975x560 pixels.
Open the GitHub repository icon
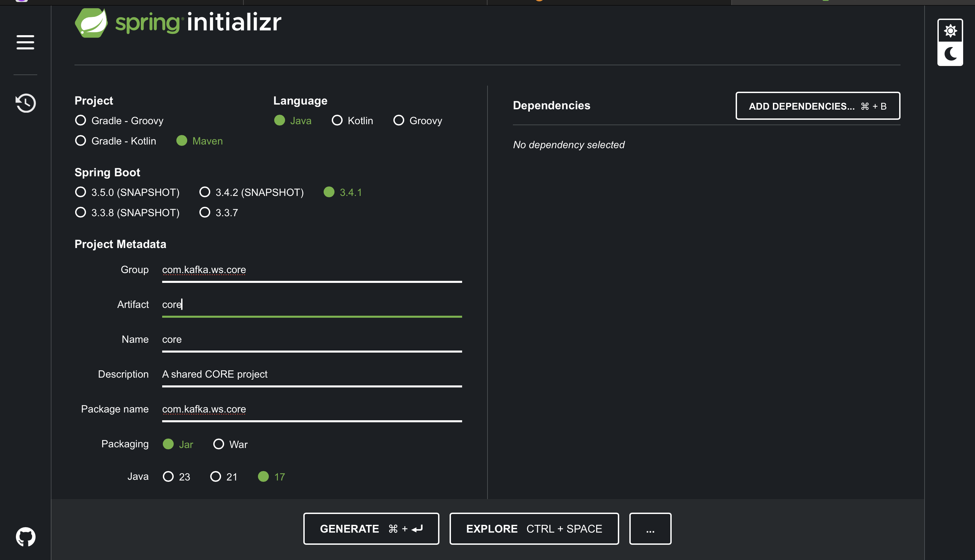[25, 537]
